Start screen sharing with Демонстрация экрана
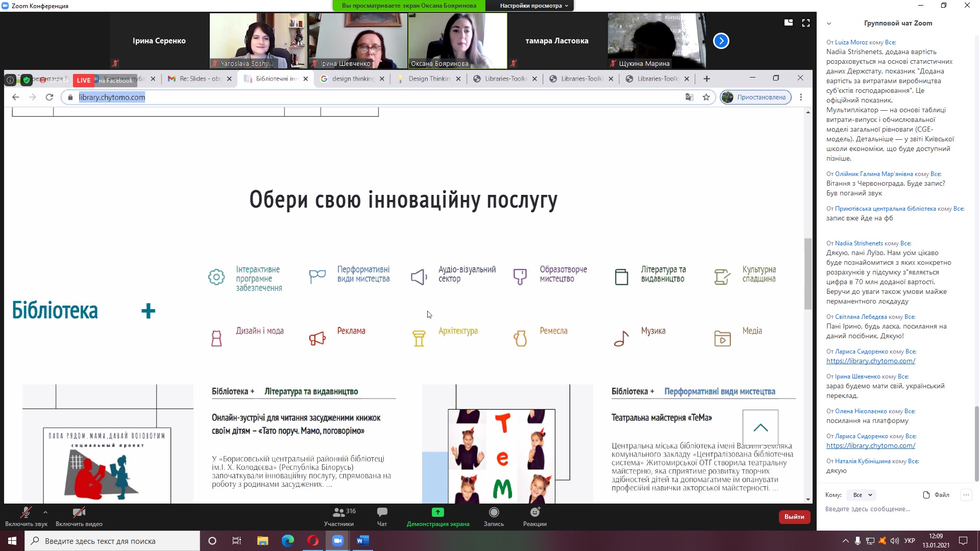 (x=438, y=516)
